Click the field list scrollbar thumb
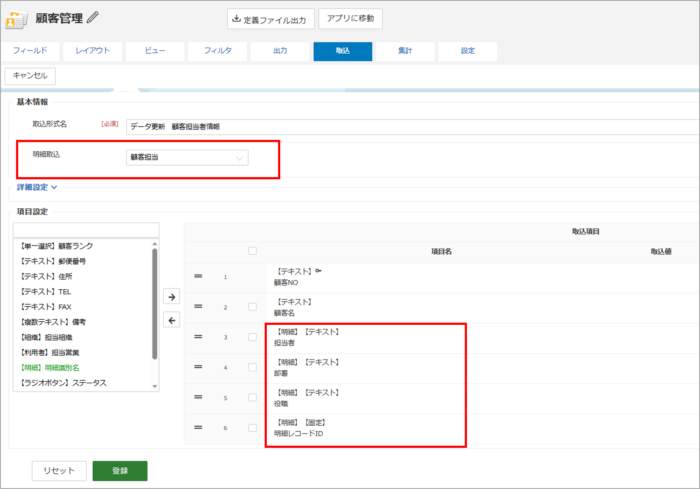Viewport: 700px width, 489px height. point(154,304)
